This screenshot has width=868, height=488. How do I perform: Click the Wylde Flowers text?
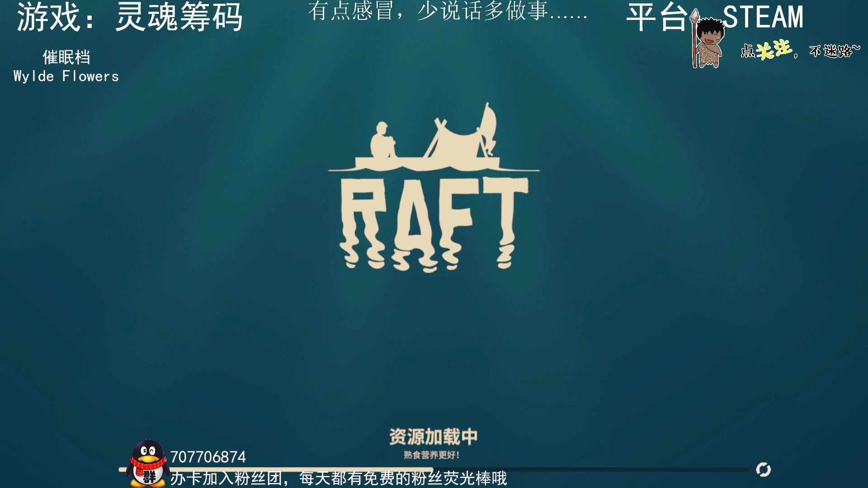click(x=65, y=76)
